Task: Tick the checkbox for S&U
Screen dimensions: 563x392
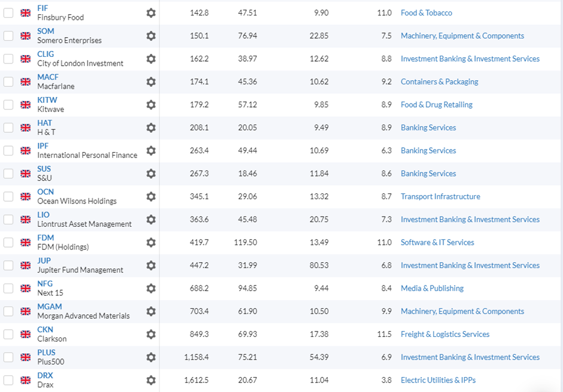Action: tap(8, 174)
